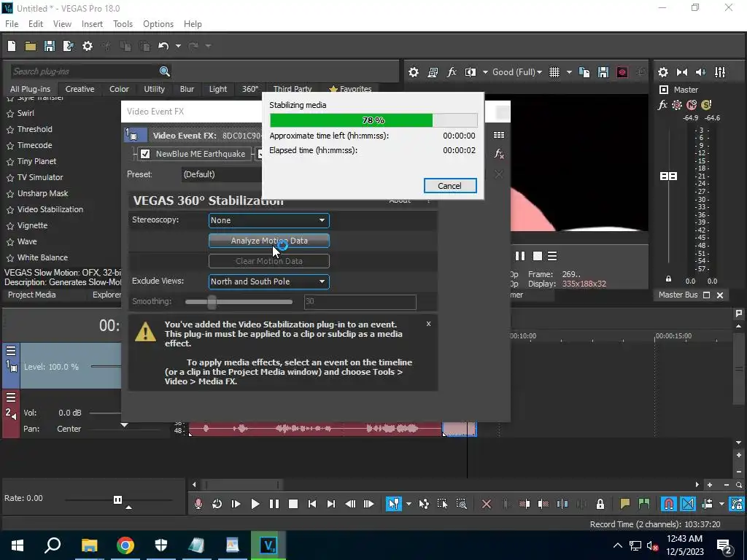The width and height of the screenshot is (747, 560).
Task: Click Play in the transport bar
Action: click(x=255, y=504)
